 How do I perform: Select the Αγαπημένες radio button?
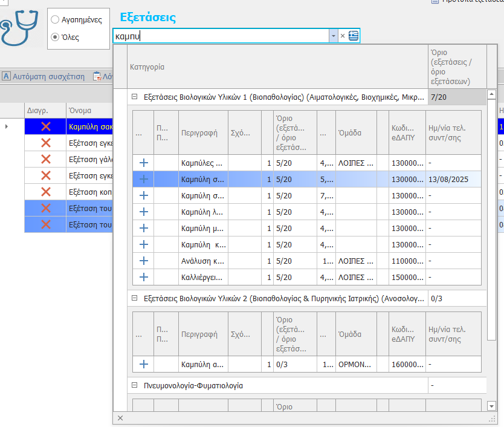(55, 19)
